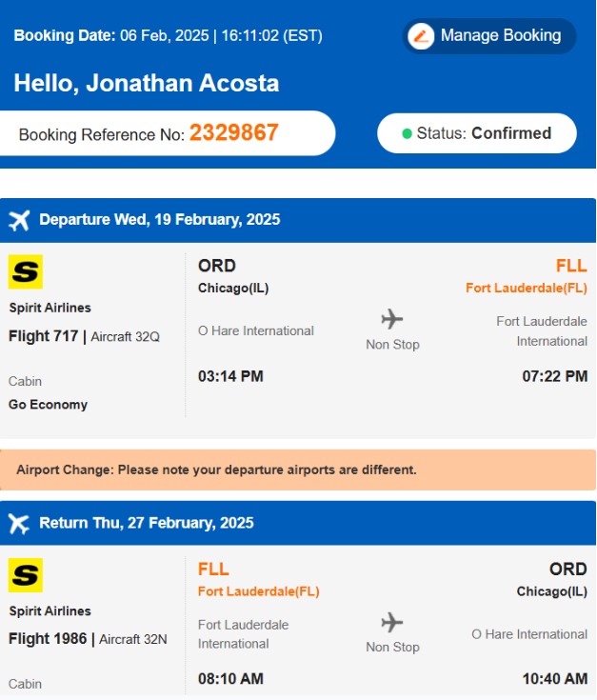Screen dimensions: 597x700
Task: Click the orange FLL code on departure flight
Action: click(571, 266)
